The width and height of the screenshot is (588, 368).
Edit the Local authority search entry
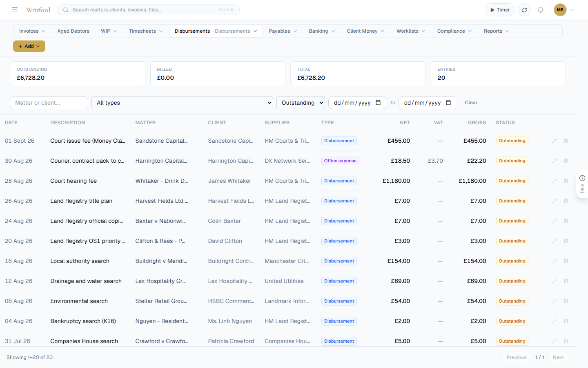[x=555, y=261]
